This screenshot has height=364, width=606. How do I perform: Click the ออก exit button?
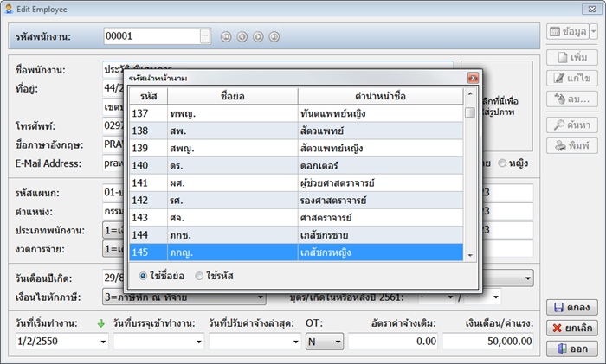click(x=570, y=349)
